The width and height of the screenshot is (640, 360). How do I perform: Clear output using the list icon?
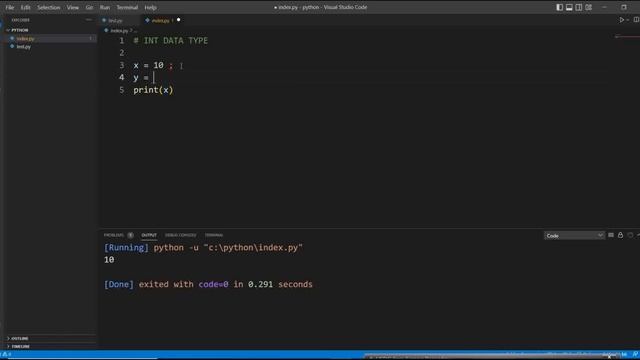tap(611, 235)
